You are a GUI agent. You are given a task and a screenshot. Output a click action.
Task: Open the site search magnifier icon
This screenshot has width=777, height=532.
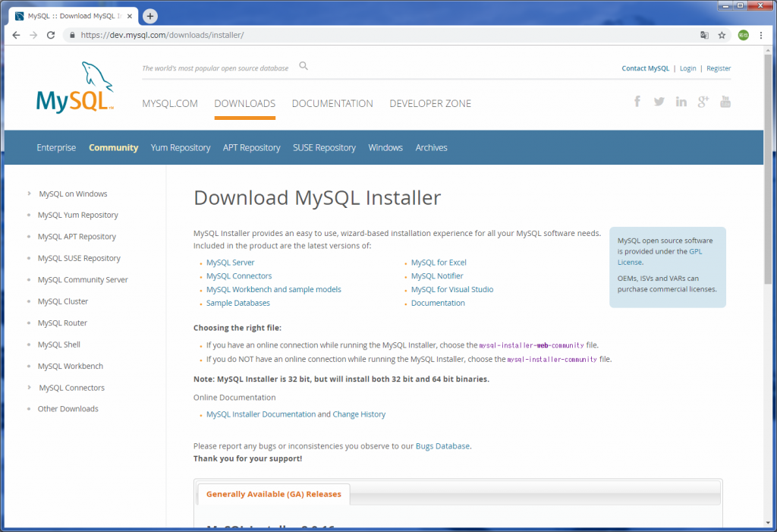304,67
